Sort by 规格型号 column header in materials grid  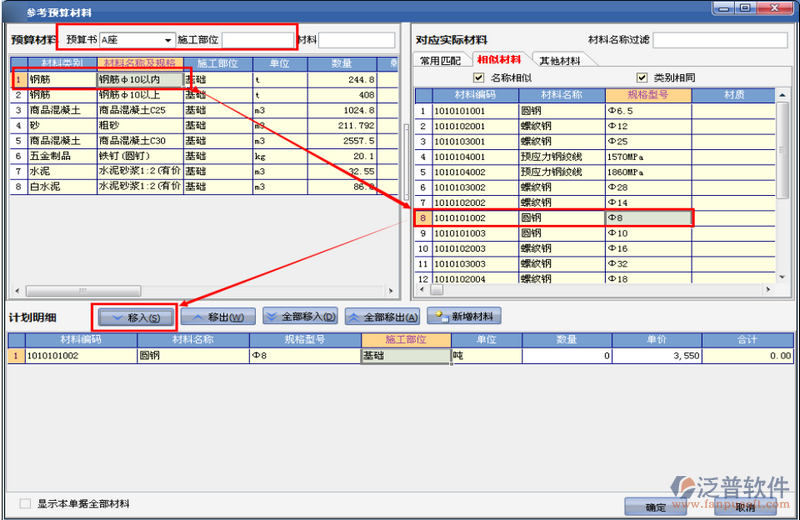point(648,95)
